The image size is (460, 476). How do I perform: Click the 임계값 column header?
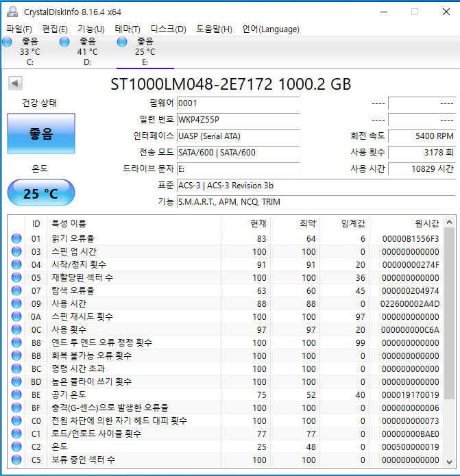(344, 224)
